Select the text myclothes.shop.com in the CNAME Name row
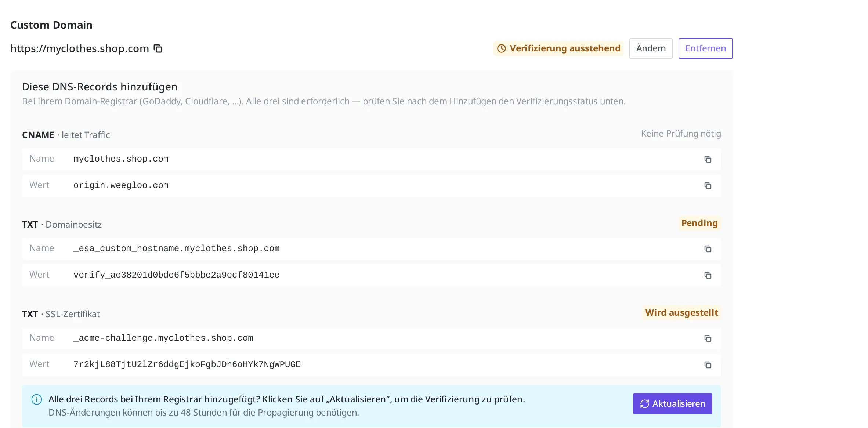The image size is (868, 428). tap(121, 159)
